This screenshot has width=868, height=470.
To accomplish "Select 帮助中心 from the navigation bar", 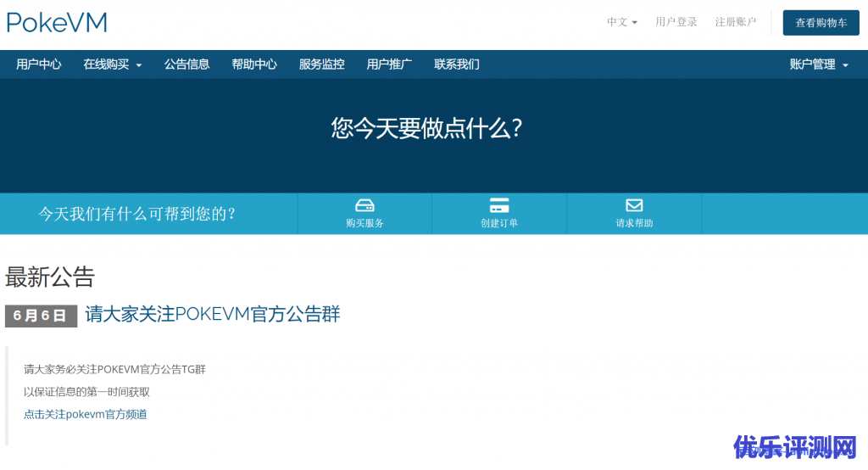I will 254,64.
